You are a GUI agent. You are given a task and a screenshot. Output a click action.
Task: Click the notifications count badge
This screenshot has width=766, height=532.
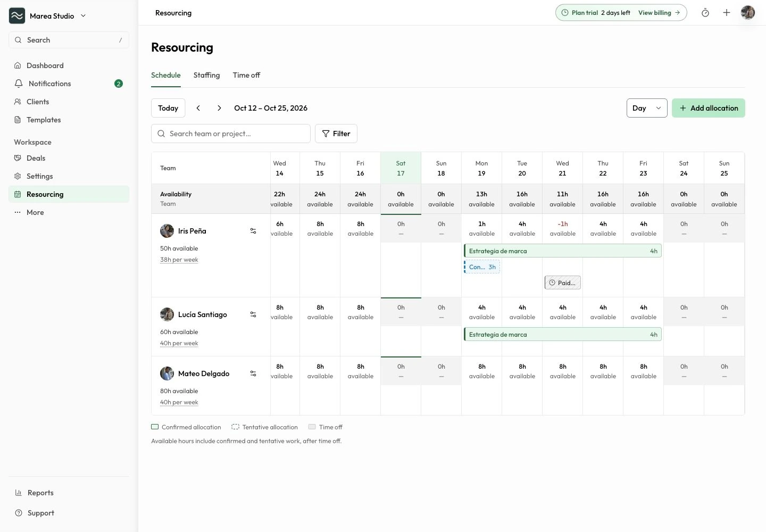119,84
